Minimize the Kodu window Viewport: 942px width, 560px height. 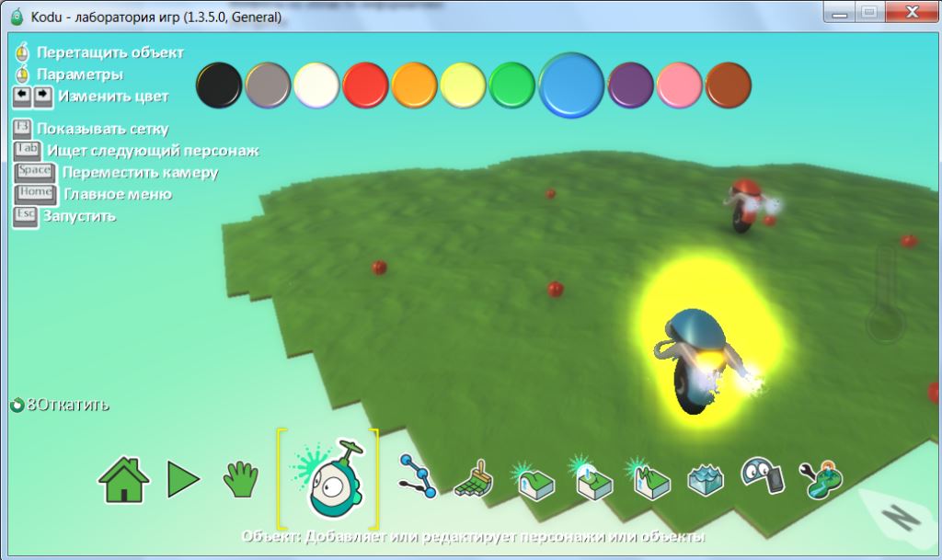click(x=839, y=12)
